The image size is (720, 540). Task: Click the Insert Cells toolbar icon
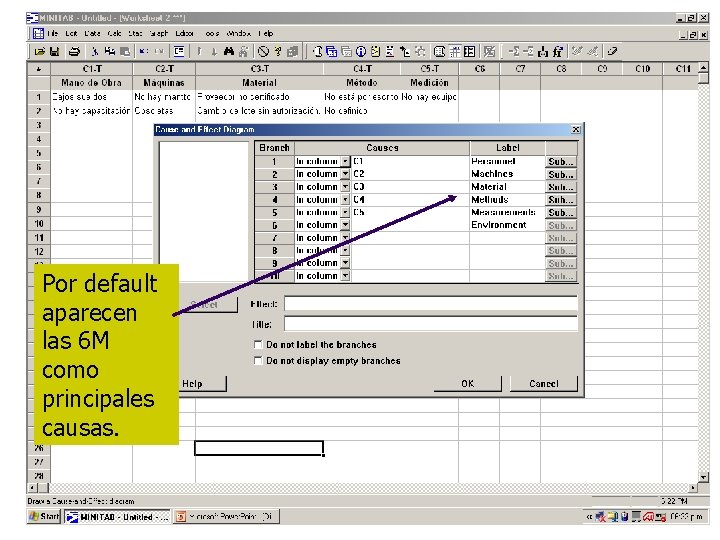tap(514, 52)
